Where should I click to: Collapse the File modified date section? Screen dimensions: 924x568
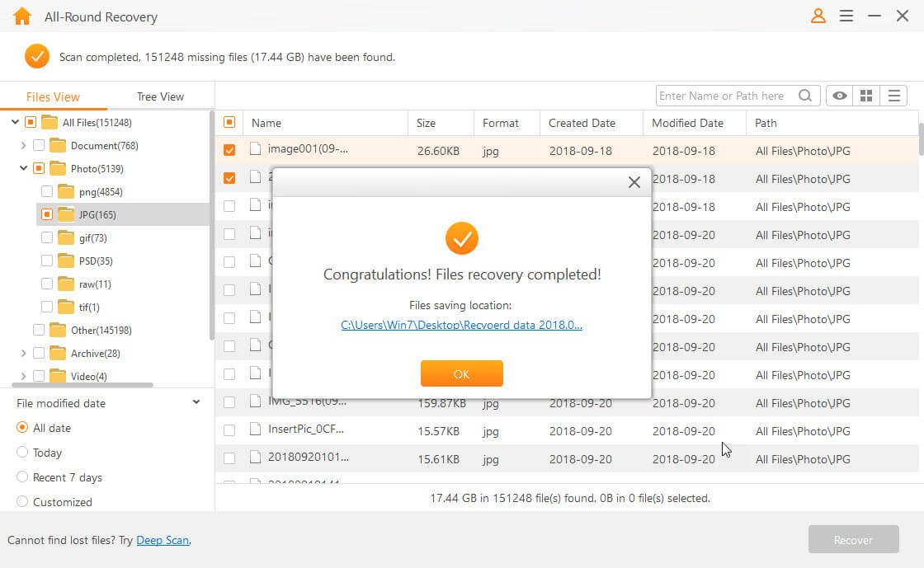click(196, 402)
